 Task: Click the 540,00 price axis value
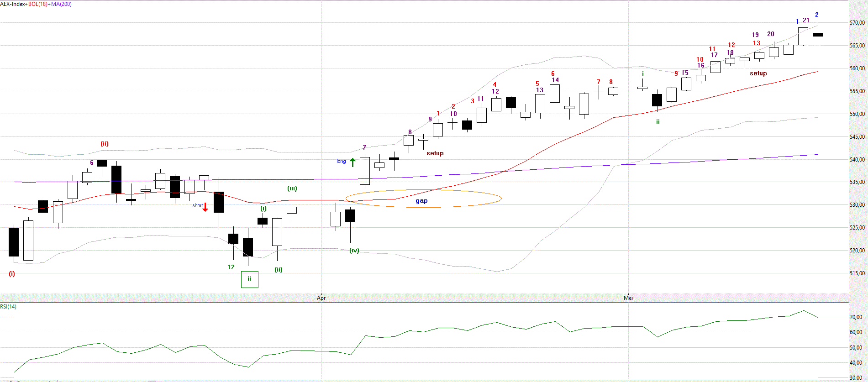tap(857, 160)
